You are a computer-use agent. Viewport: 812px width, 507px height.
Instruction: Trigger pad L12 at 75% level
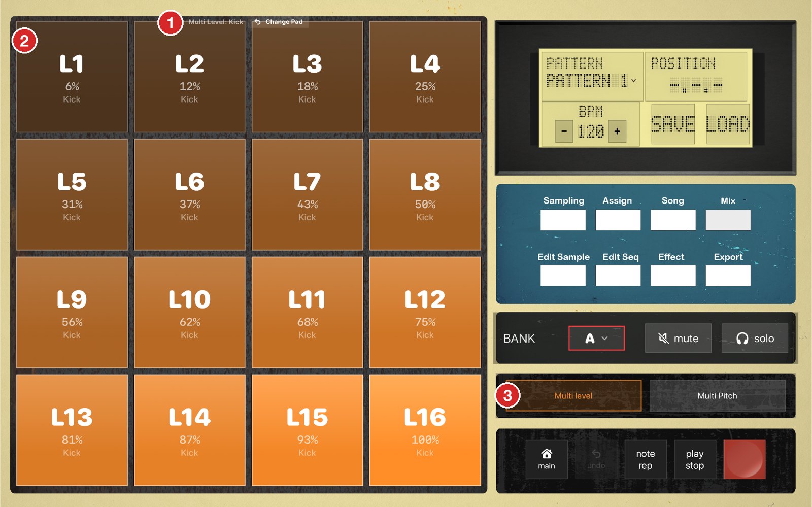pyautogui.click(x=425, y=312)
